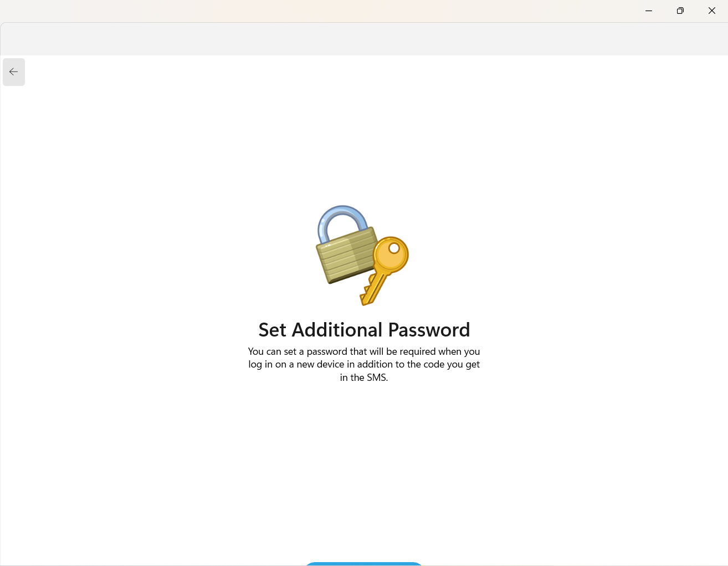Click the round head of the key
This screenshot has height=566, width=728.
tap(392, 255)
